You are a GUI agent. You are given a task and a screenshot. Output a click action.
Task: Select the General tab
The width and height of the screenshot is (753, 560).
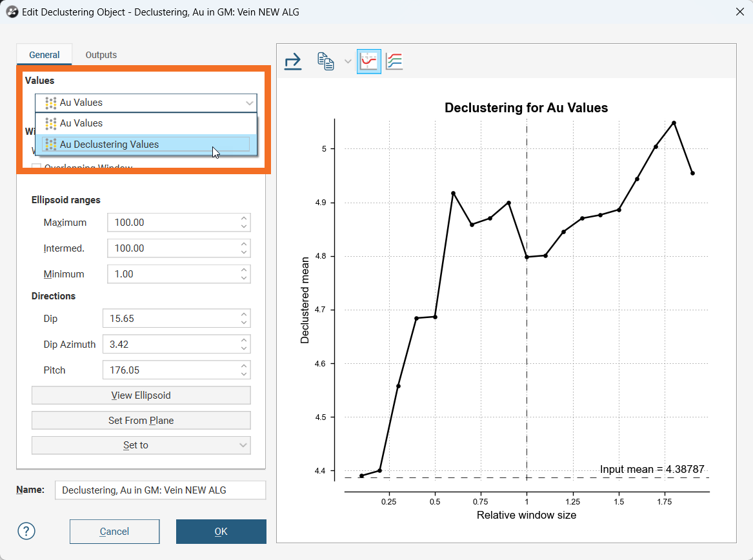tap(45, 55)
